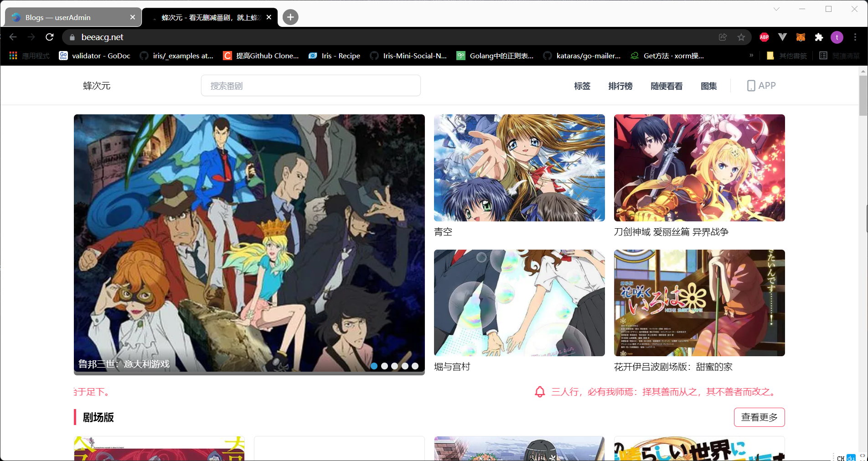Click 花开伊吕波剧场版：甜蜜的家 title
The width and height of the screenshot is (868, 461).
tap(673, 367)
